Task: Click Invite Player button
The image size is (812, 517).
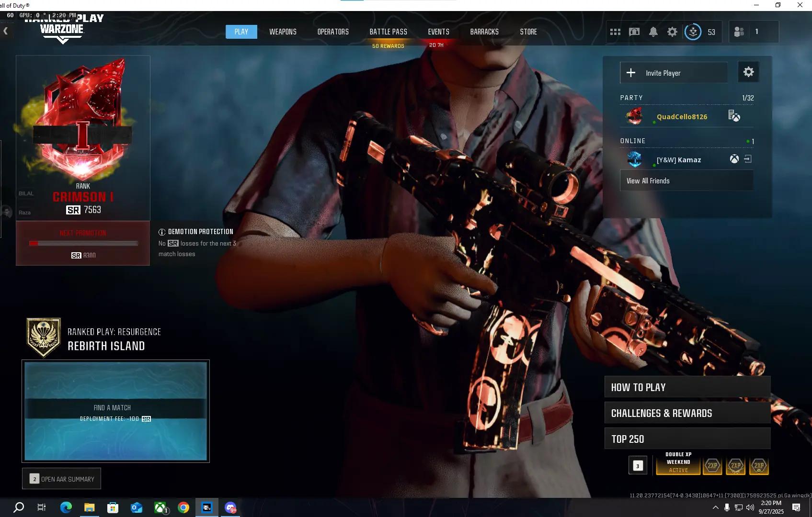Action: 673,73
